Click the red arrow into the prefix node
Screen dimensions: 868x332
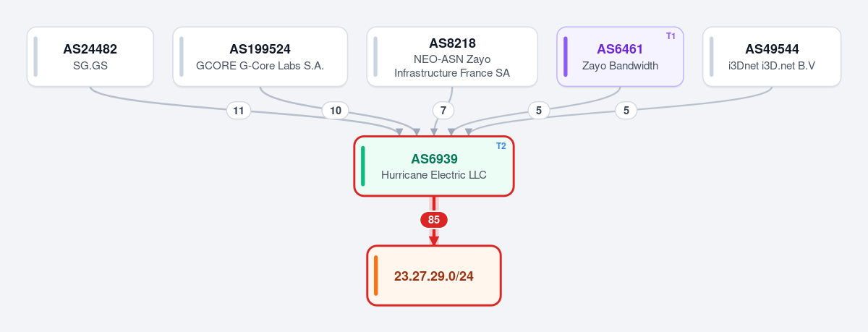(434, 239)
